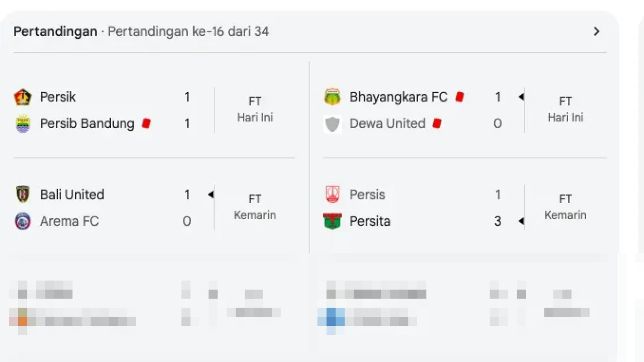Select the Arema FC team logo
Image resolution: width=644 pixels, height=362 pixels.
point(23,221)
